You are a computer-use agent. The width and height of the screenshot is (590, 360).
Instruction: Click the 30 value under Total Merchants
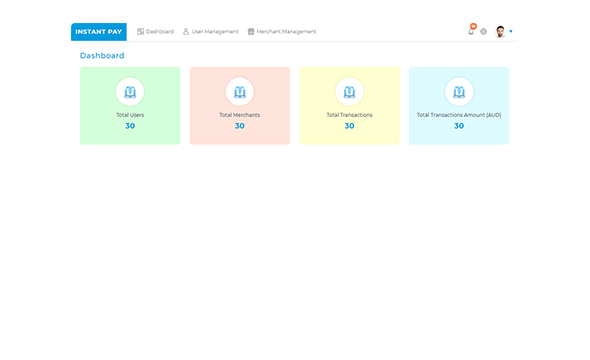tap(240, 126)
